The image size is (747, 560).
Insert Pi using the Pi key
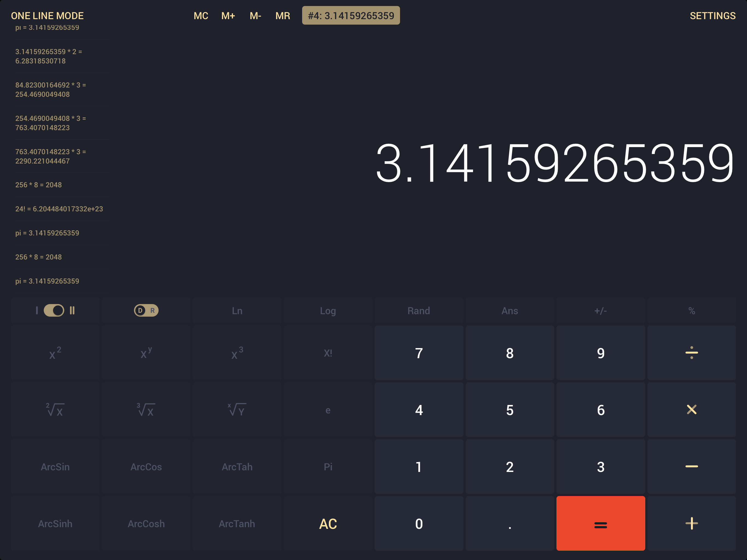pos(328,466)
